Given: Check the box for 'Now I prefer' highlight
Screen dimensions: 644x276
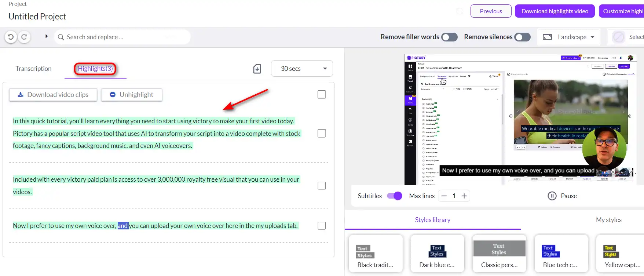Looking at the screenshot, I should [x=322, y=226].
